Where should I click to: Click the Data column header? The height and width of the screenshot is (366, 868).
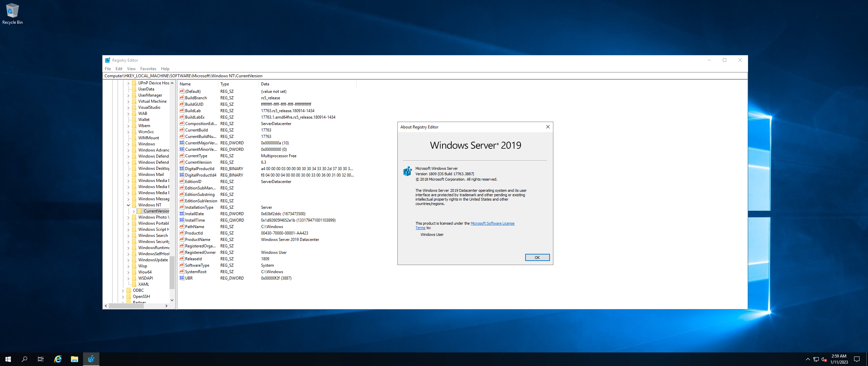click(x=308, y=84)
